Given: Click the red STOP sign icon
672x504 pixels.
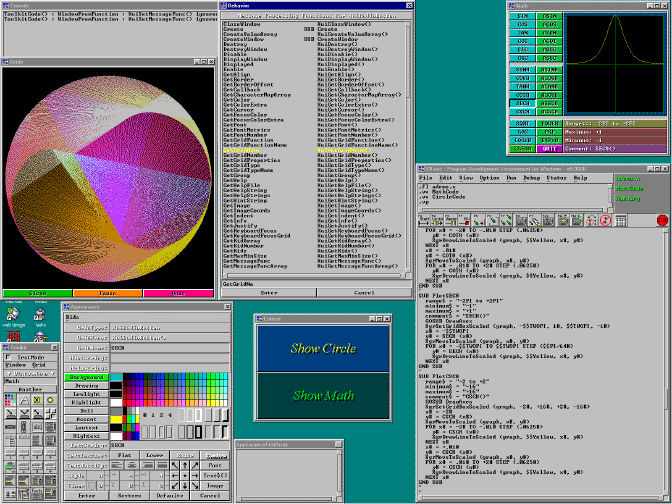Looking at the screenshot, I should click(x=662, y=220).
